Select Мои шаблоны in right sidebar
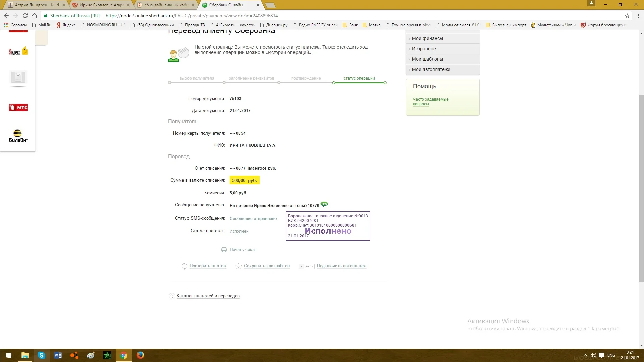The width and height of the screenshot is (644, 362). 427,59
